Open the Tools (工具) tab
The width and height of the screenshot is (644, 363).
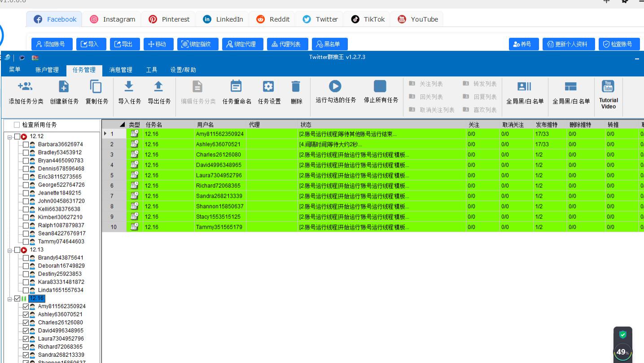(152, 70)
